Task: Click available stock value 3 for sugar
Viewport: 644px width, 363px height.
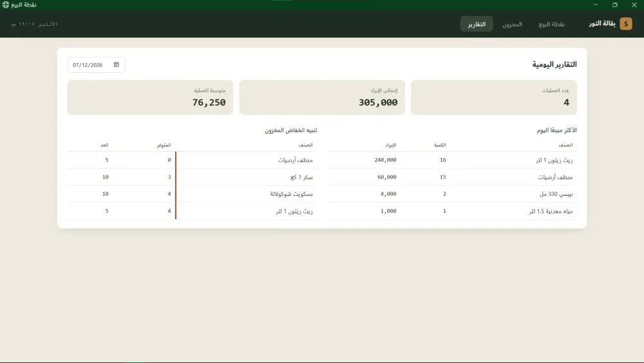Action: coord(169,177)
